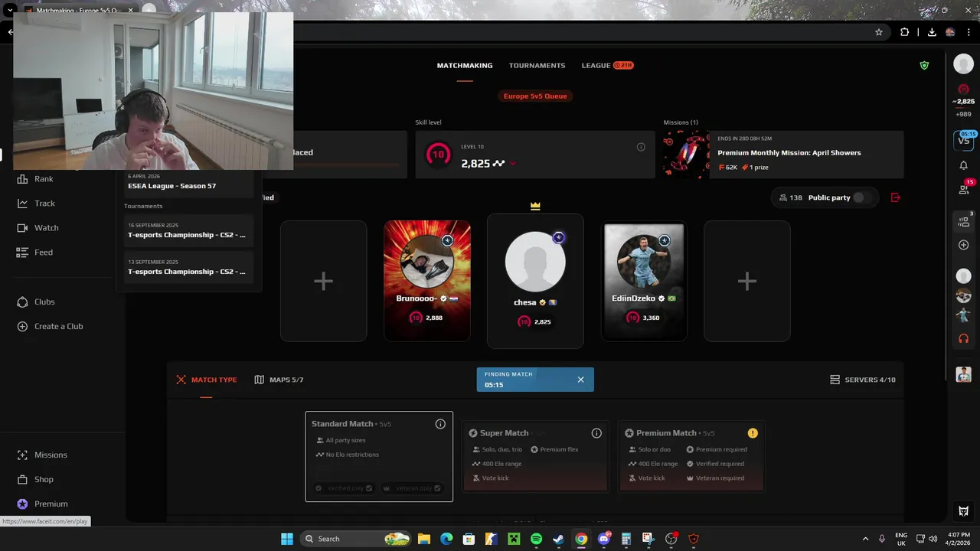
Task: Click the 138 party members counter
Action: [790, 197]
